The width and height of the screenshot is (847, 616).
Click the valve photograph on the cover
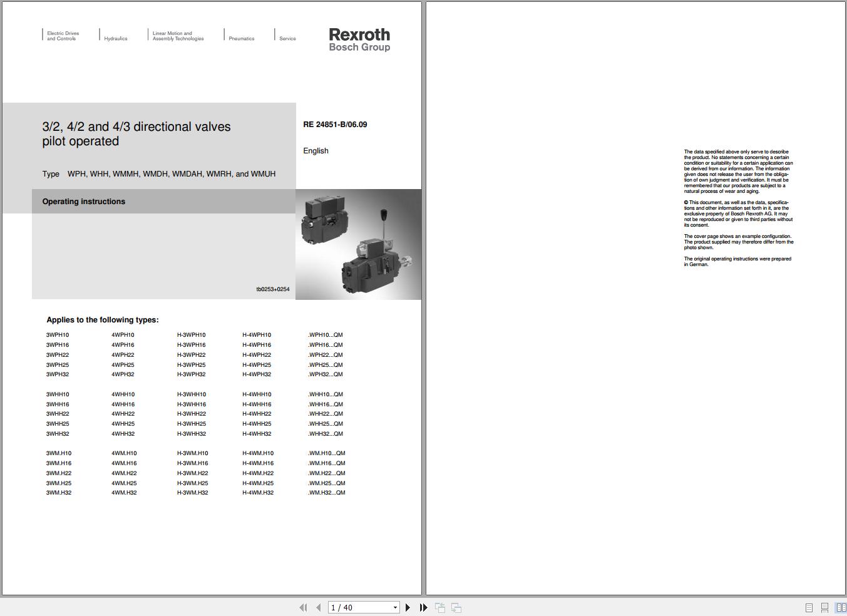[359, 244]
